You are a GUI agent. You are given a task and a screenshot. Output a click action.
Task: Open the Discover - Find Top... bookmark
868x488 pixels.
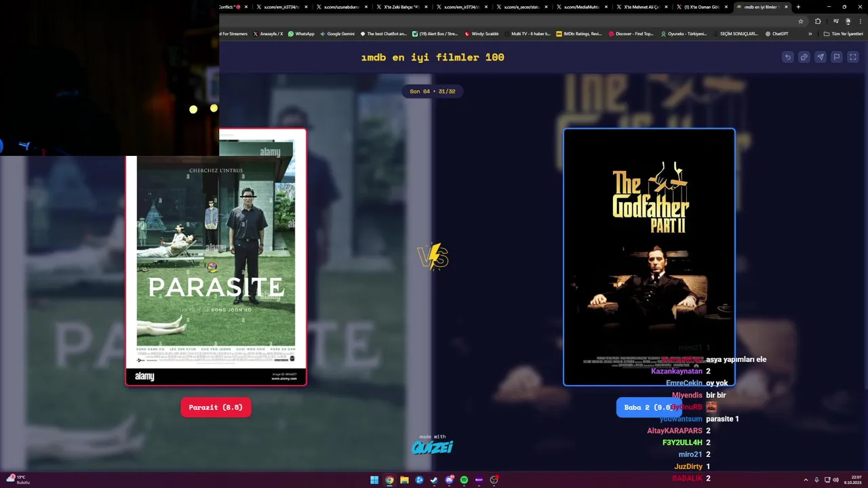[631, 34]
